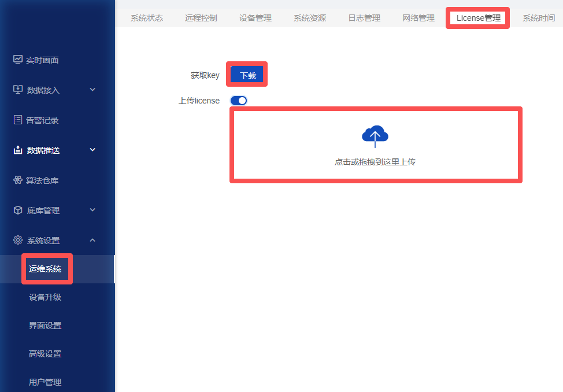Open 设备升级 in the sidebar

coord(45,297)
